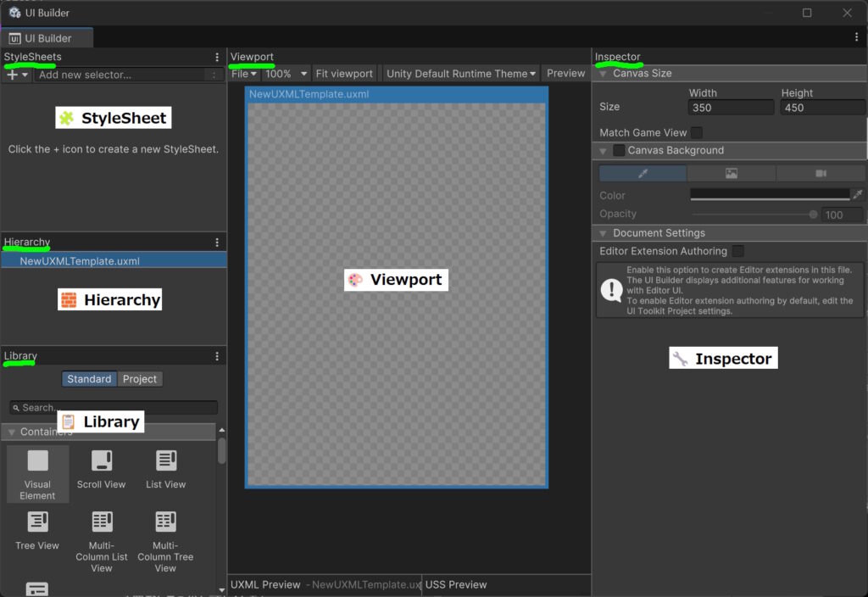This screenshot has height=597, width=868.
Task: Maximize the UI Builder window
Action: tap(807, 13)
